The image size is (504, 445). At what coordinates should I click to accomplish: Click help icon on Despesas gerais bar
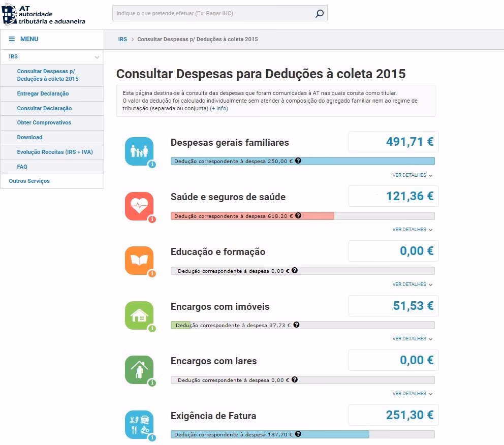[x=298, y=161]
